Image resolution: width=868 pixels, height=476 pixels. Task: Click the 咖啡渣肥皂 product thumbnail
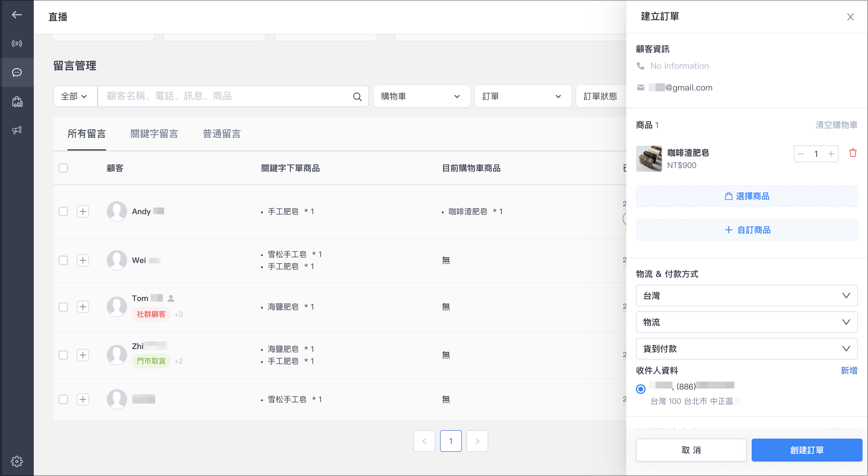pos(649,159)
